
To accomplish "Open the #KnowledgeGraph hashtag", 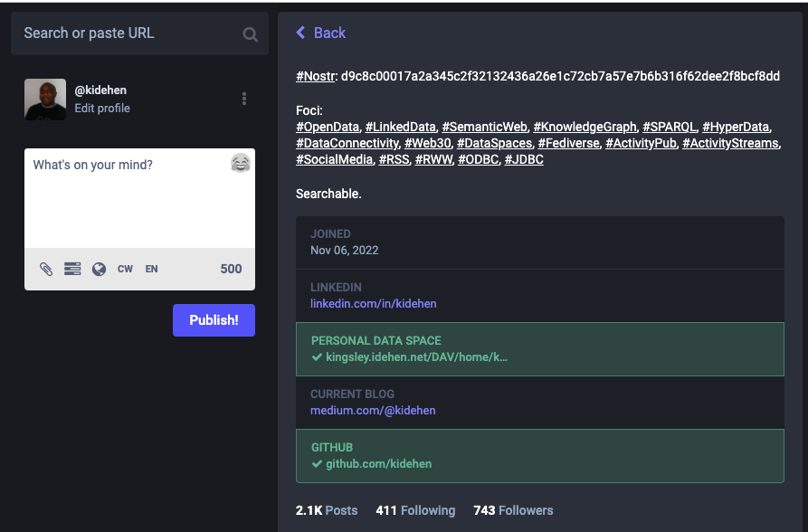I will click(x=585, y=127).
